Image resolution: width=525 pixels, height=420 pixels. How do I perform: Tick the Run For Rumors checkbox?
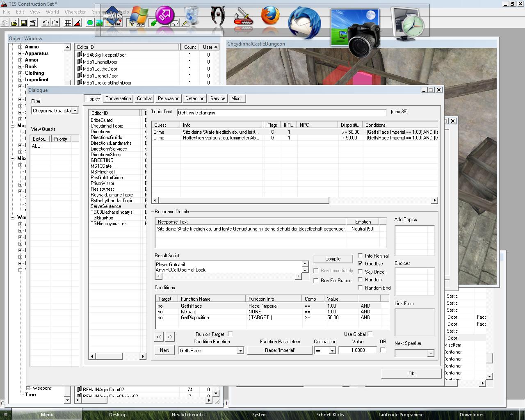[316, 281]
